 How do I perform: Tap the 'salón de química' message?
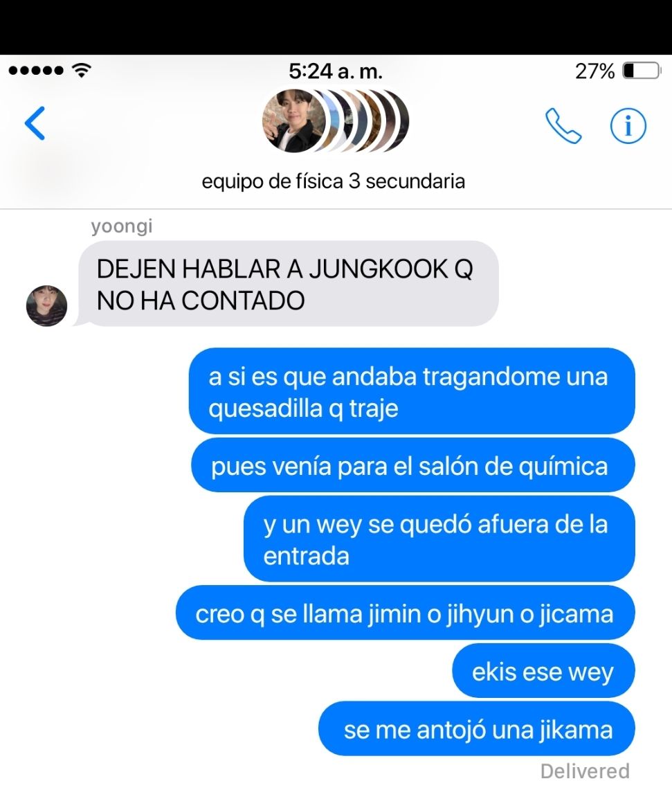click(412, 465)
